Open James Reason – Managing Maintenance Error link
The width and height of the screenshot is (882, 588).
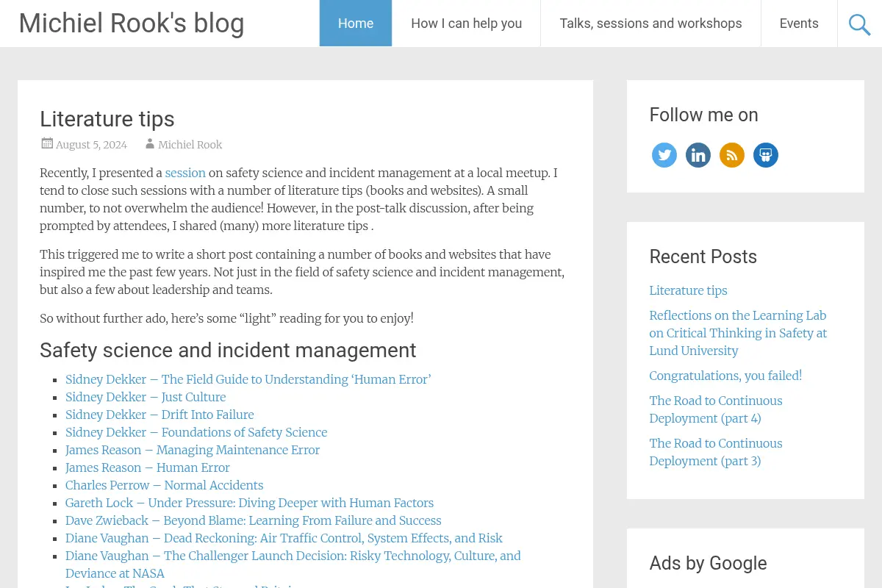tap(193, 450)
